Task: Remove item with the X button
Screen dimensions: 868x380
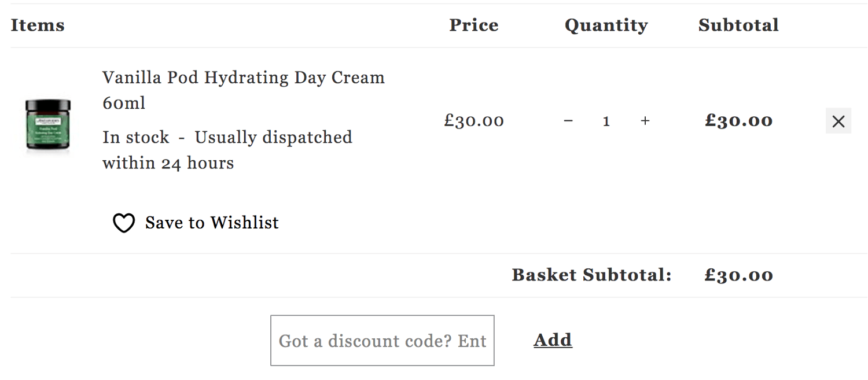Action: point(838,121)
